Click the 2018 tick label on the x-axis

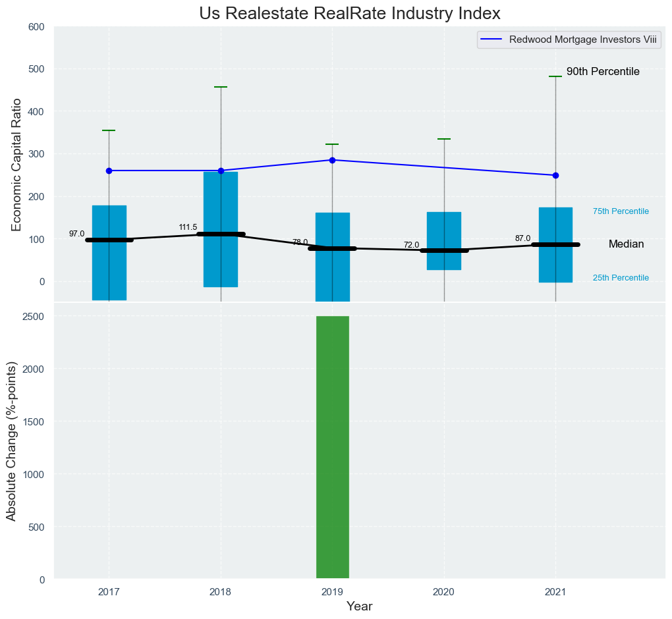pos(220,592)
